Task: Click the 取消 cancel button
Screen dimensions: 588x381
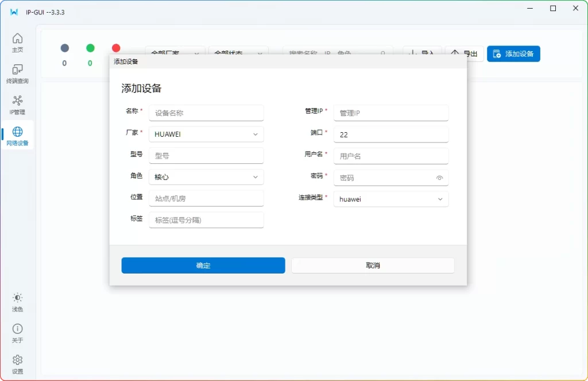Action: [372, 265]
